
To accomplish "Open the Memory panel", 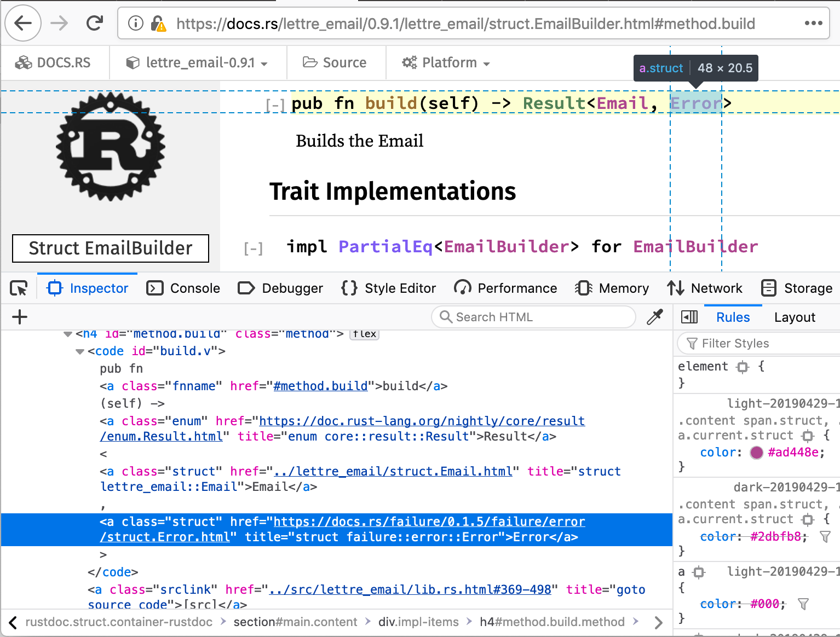I will click(612, 288).
